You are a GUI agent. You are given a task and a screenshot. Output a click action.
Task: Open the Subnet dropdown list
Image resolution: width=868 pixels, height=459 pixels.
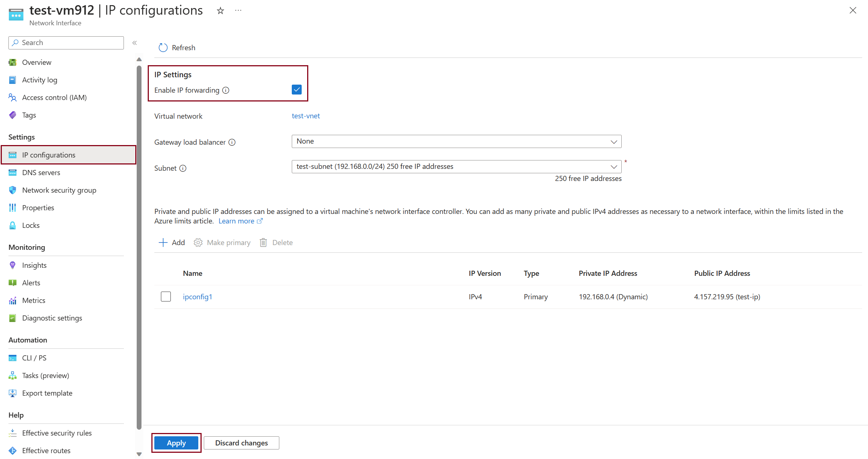pyautogui.click(x=456, y=167)
